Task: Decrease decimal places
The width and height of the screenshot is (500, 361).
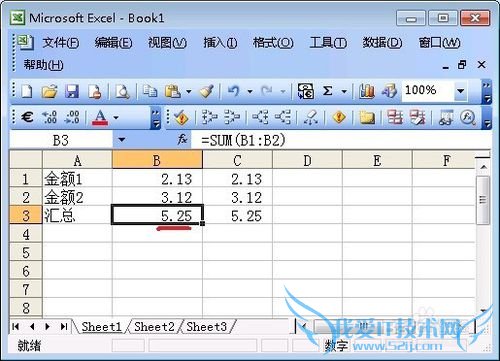Action: 72,117
